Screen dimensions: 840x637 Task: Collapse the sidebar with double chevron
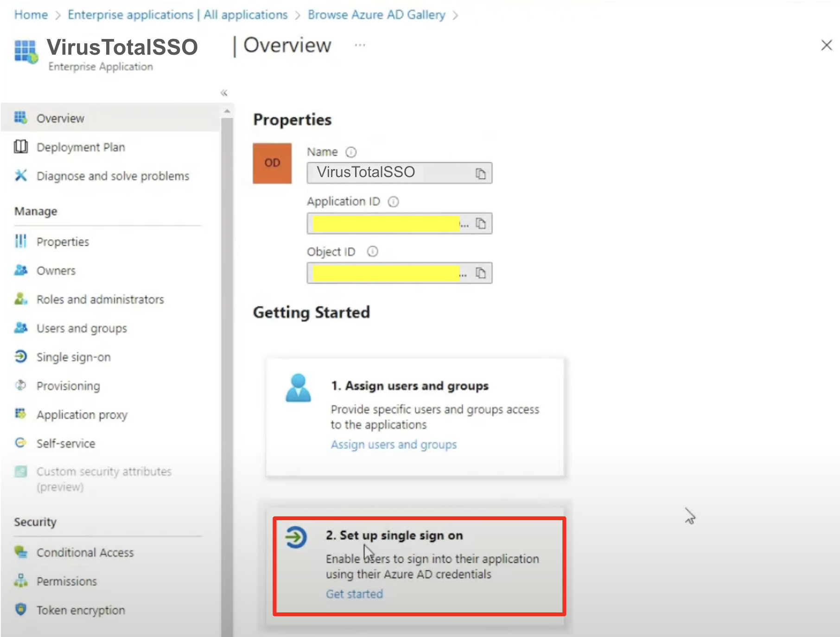point(224,93)
